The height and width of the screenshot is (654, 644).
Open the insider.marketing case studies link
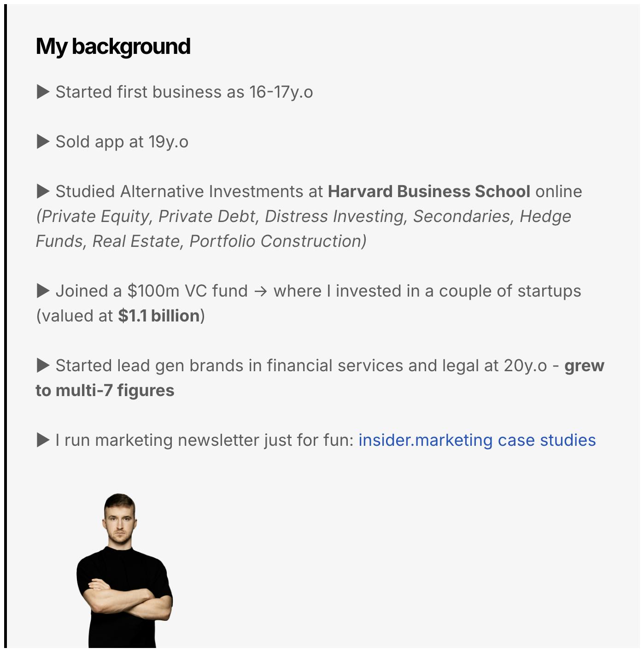pyautogui.click(x=477, y=440)
